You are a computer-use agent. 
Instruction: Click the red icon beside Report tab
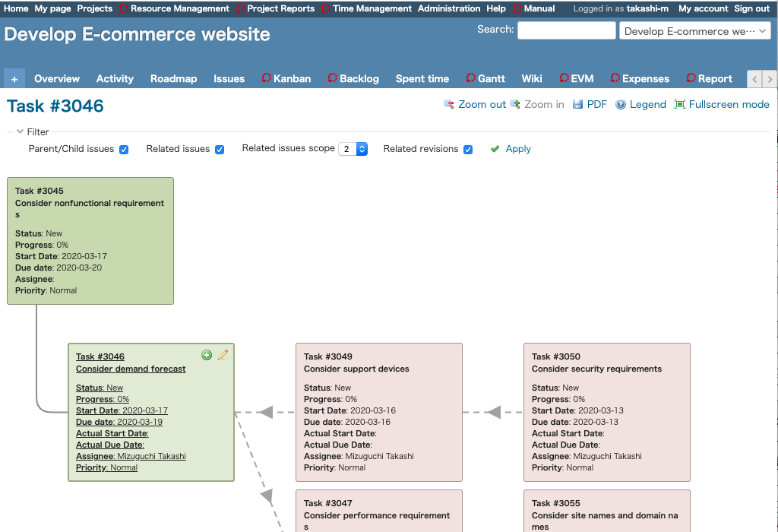click(691, 78)
